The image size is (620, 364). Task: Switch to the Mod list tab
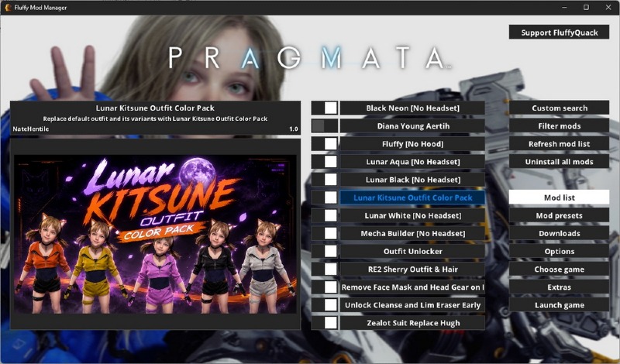pos(559,197)
